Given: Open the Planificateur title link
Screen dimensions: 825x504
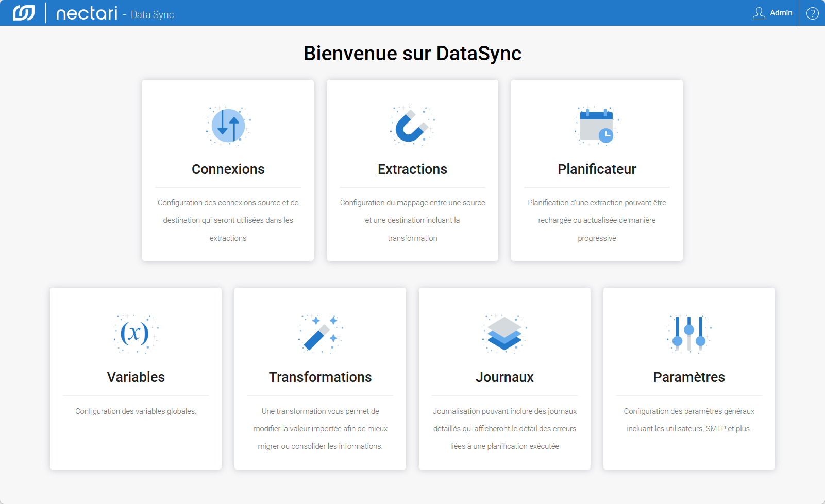Looking at the screenshot, I should coord(597,169).
